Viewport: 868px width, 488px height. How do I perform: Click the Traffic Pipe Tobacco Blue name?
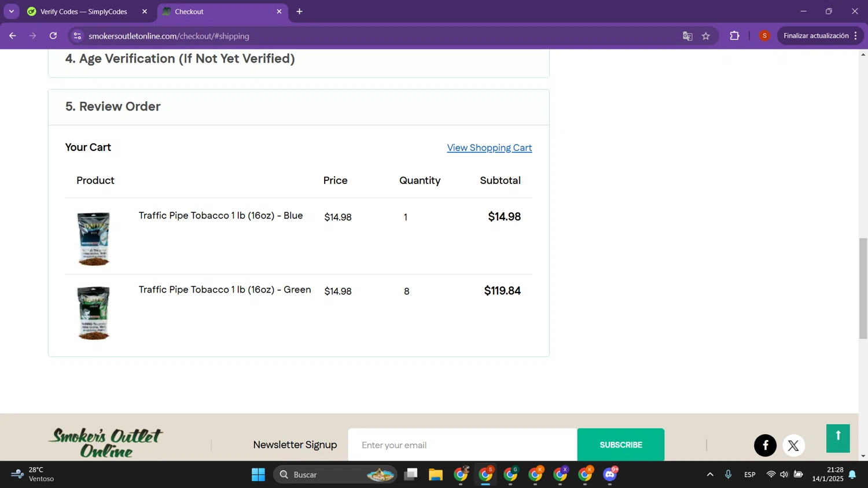[x=220, y=216]
